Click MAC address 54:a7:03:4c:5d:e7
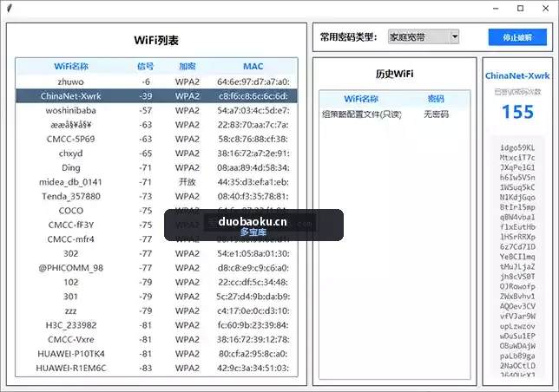The image size is (559, 392). 253,110
